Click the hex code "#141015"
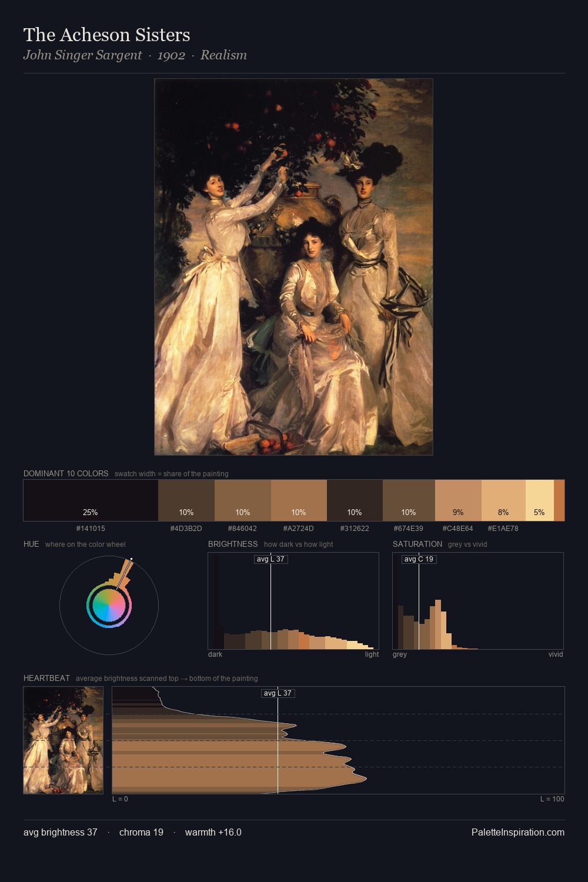Image resolution: width=588 pixels, height=882 pixels. [x=91, y=529]
